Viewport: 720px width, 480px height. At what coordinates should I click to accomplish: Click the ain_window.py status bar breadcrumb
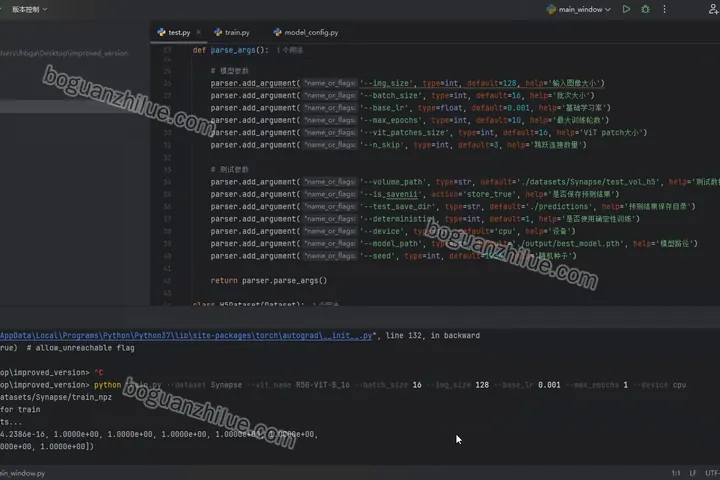[x=22, y=473]
